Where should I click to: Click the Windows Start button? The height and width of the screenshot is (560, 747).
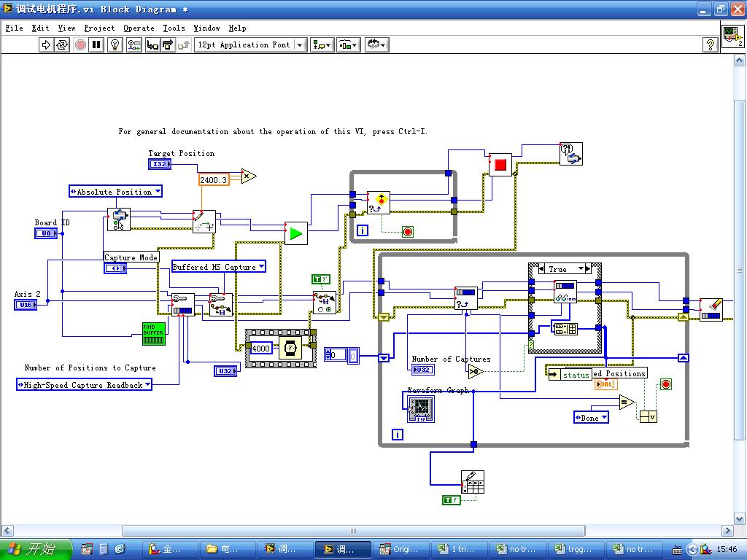coord(35,549)
